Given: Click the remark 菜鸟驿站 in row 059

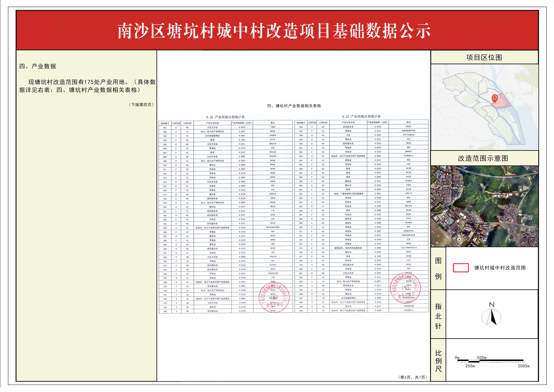Looking at the screenshot, I should click(409, 181).
